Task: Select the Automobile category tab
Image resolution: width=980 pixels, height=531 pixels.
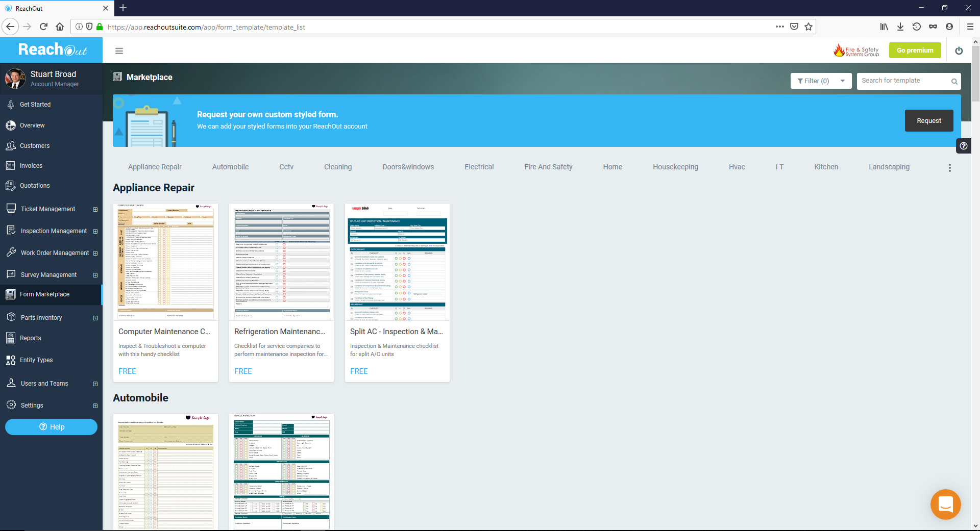Action: point(230,167)
